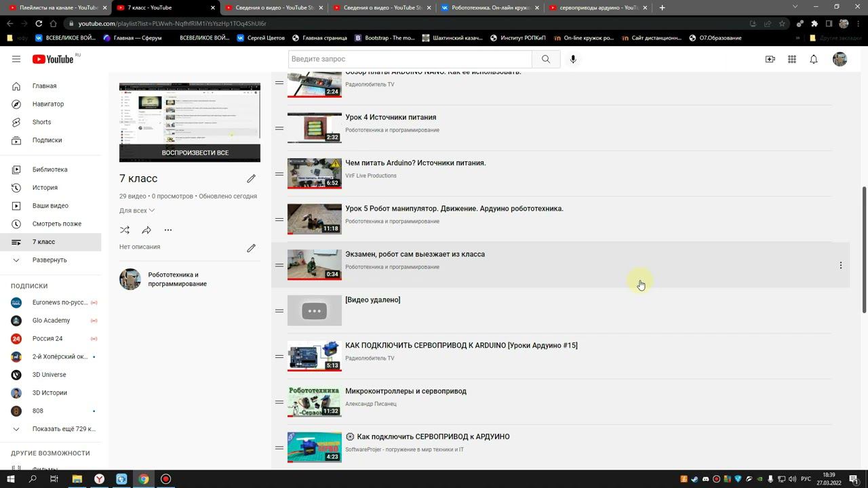Open video Микроконтроллеры и сервопривод
Viewport: 868px width, 488px height.
coord(406,391)
